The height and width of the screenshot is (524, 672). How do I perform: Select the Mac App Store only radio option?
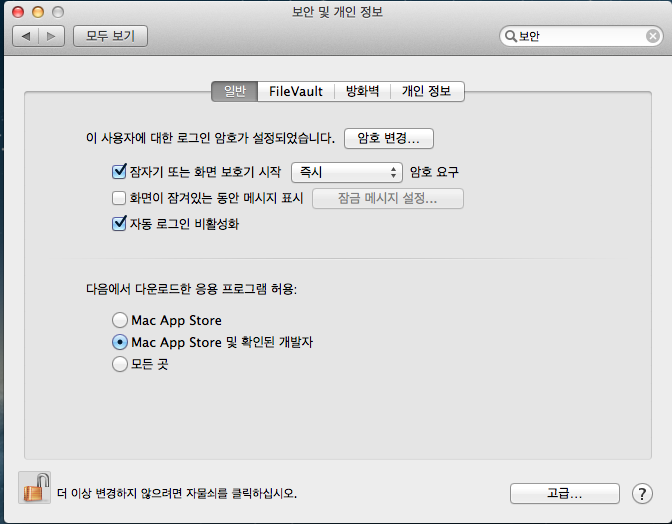pyautogui.click(x=120, y=320)
